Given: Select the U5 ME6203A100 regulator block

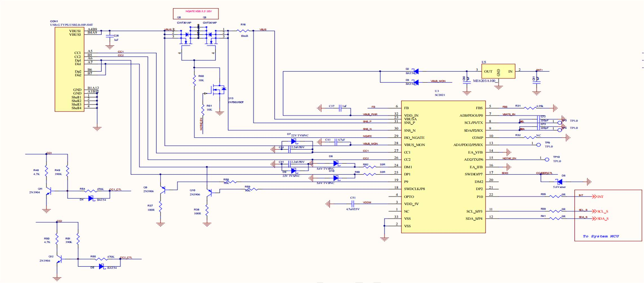Looking at the screenshot, I should (498, 71).
